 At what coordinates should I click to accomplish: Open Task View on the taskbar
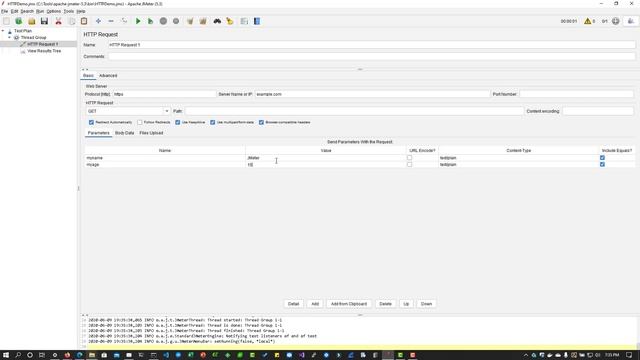[42, 355]
